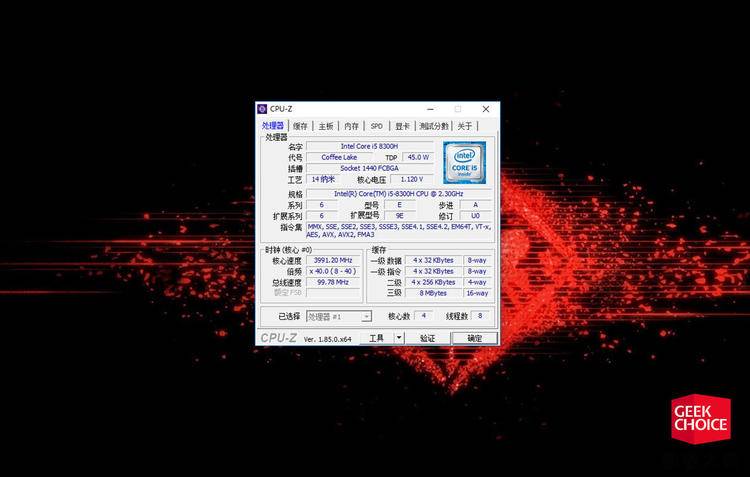Expand the 工具 dropdown arrow
750x477 pixels.
(x=399, y=338)
